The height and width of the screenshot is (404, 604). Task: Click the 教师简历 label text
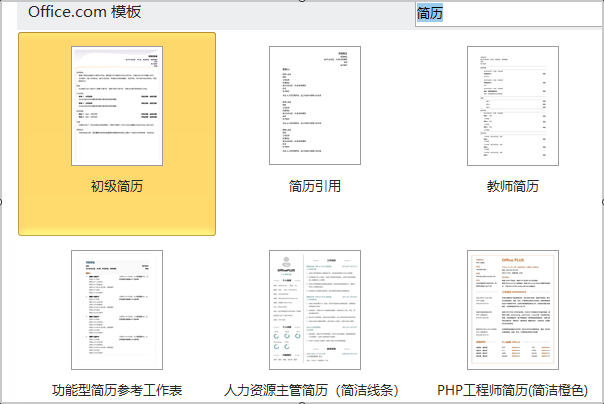pyautogui.click(x=513, y=186)
